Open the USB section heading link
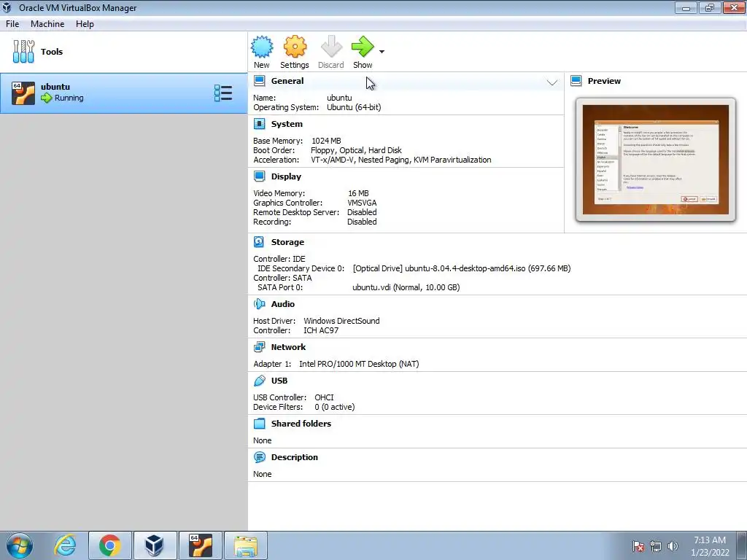Screen dimensions: 747x560 (279, 381)
